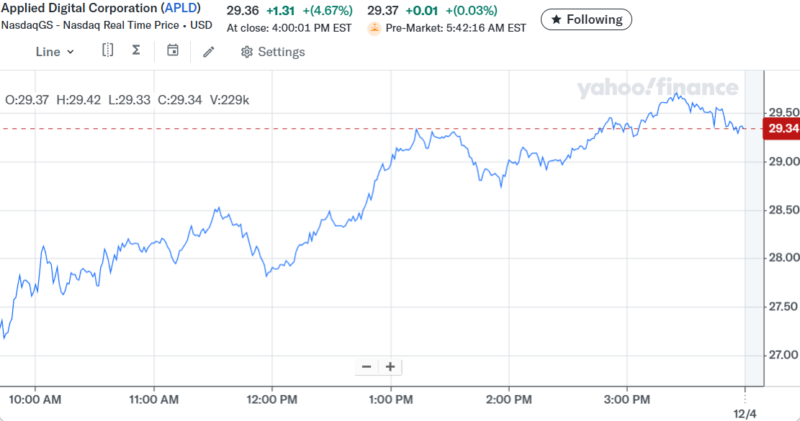Click the Pre-Market sun icon
Image resolution: width=800 pixels, height=421 pixels.
(374, 28)
